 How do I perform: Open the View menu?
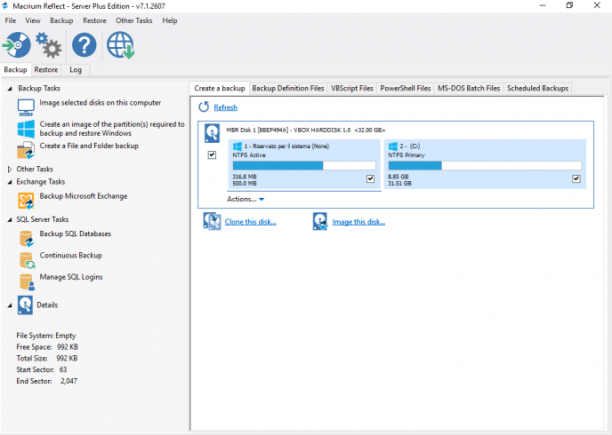tap(33, 21)
